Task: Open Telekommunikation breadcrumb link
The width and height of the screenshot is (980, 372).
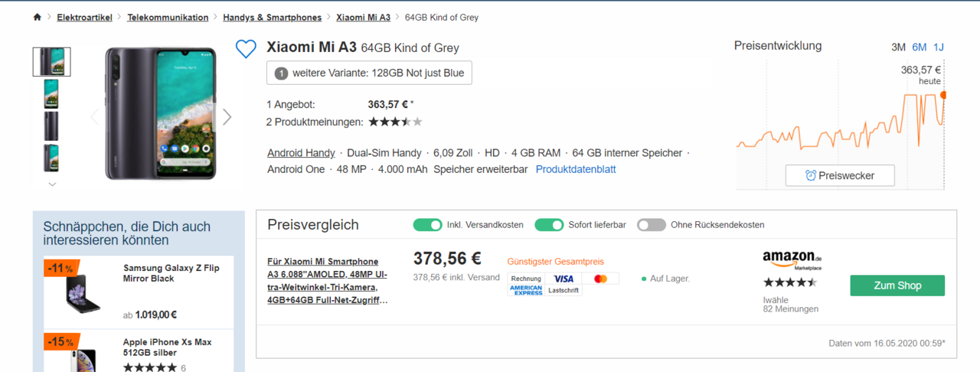Action: (168, 17)
